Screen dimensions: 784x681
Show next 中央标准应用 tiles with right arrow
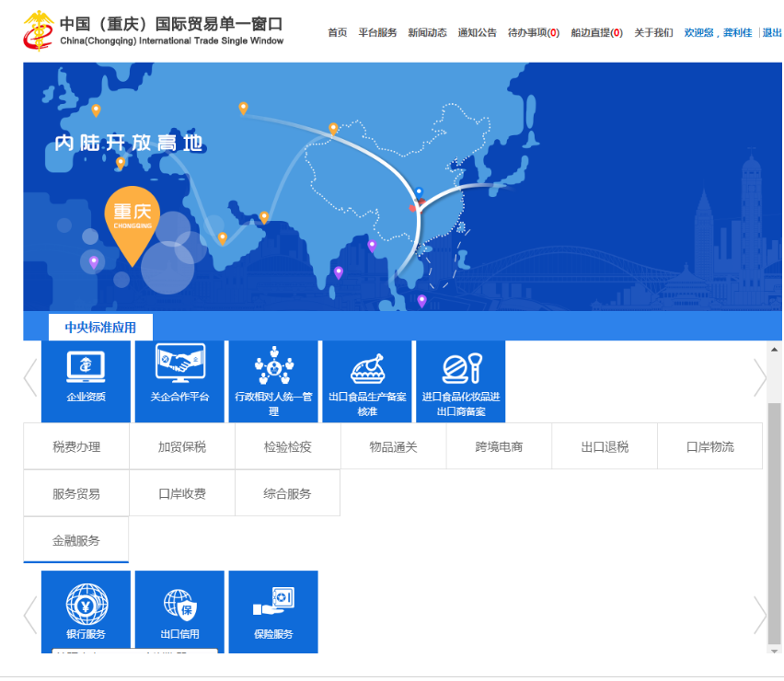[x=760, y=377]
